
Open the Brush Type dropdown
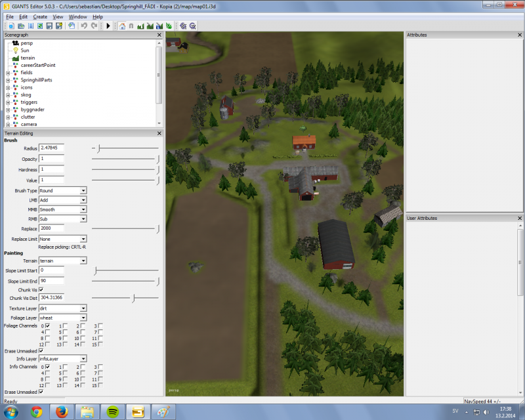[83, 190]
